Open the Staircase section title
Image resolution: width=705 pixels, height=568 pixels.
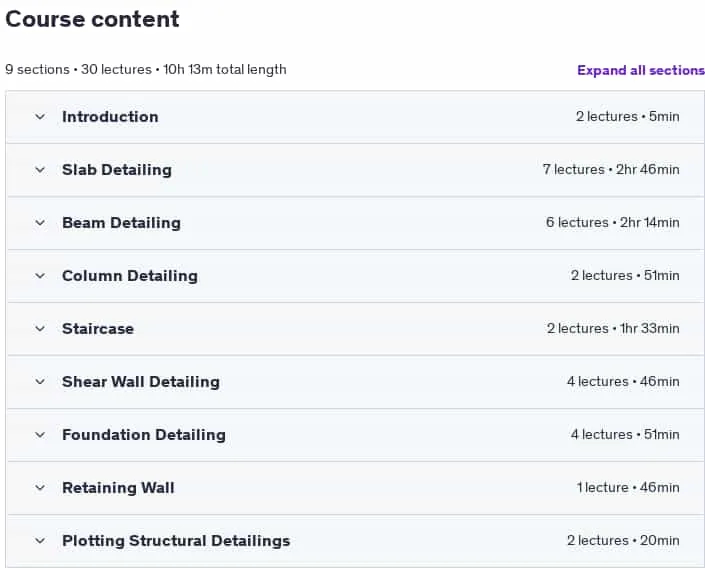pyautogui.click(x=98, y=329)
